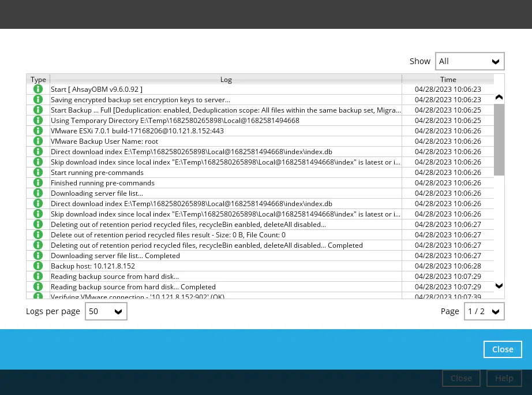The image size is (532, 395).
Task: Open the Page selector dropdown
Action: [x=484, y=311]
